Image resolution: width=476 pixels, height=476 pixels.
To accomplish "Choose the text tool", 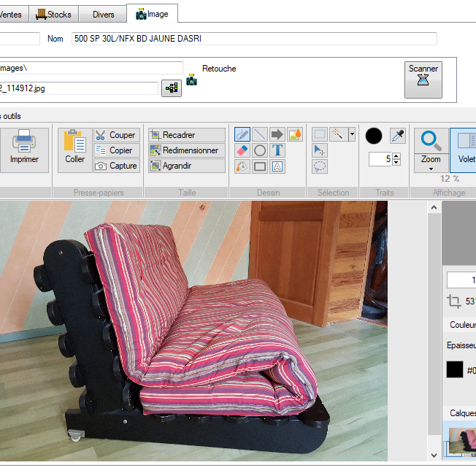I will 277,150.
